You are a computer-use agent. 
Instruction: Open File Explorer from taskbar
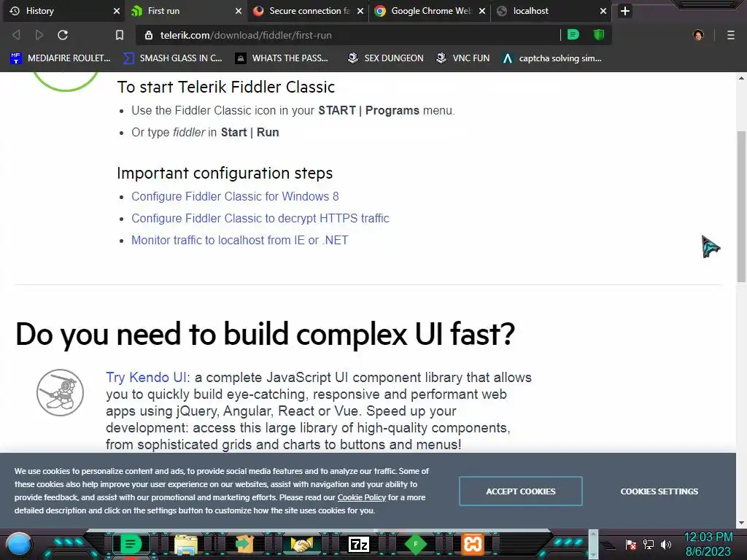click(186, 544)
